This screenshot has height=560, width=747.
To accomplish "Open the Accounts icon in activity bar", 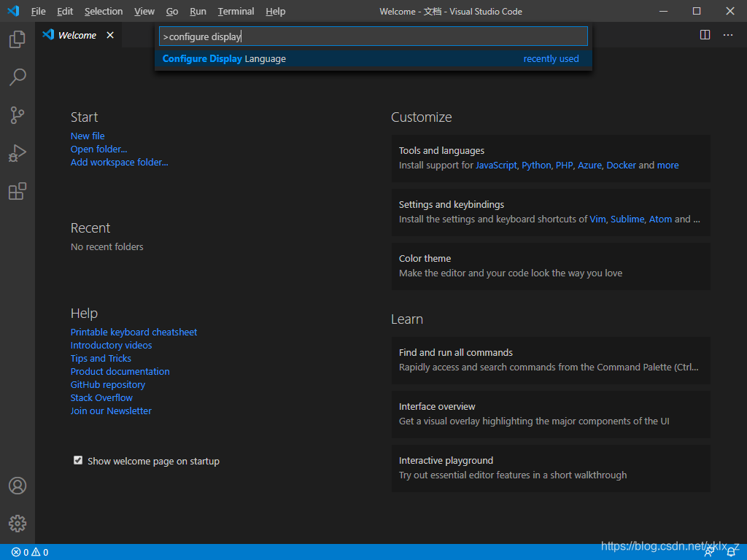I will pyautogui.click(x=18, y=486).
